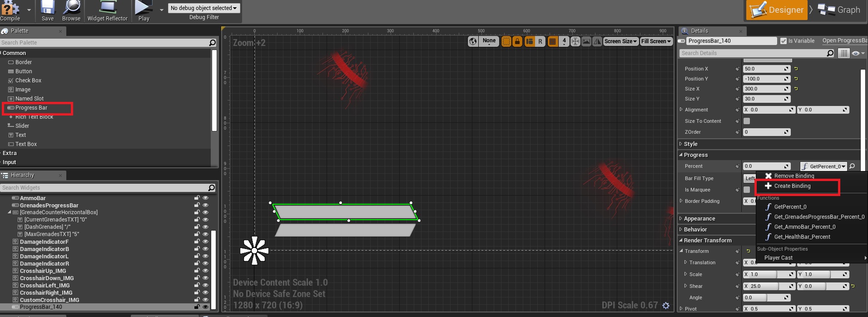Choose Create Binding from the menu
This screenshot has width=868, height=317.
(792, 186)
